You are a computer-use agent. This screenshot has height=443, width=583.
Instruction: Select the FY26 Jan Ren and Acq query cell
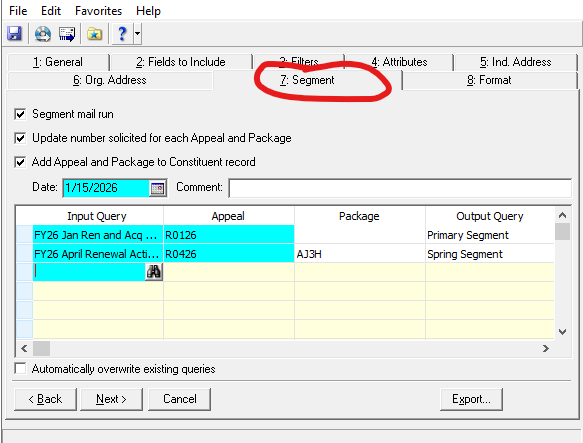[98, 235]
